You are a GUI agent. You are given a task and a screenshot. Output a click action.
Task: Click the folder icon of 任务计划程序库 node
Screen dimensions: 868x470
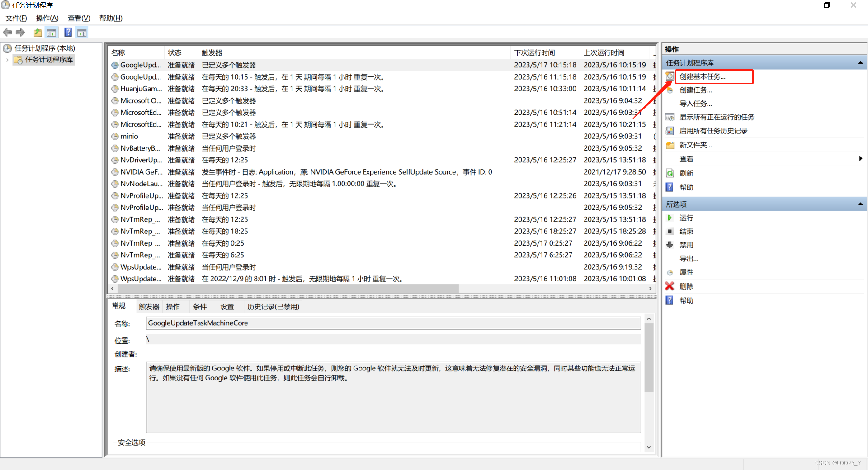(18, 60)
